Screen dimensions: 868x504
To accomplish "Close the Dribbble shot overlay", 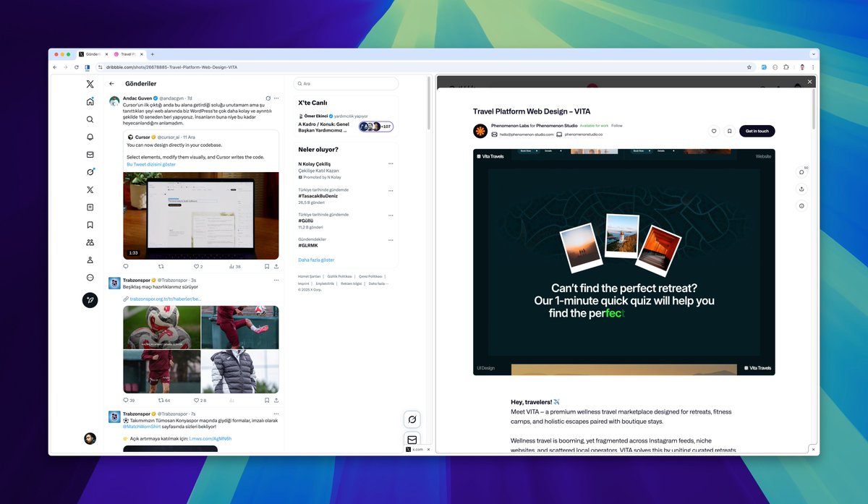I will click(x=809, y=82).
